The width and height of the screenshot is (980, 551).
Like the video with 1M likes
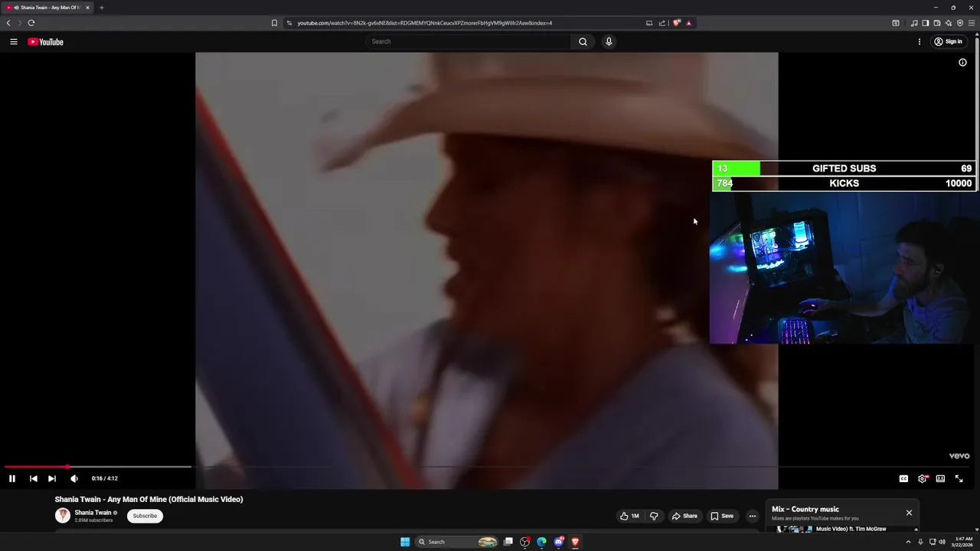tap(629, 516)
